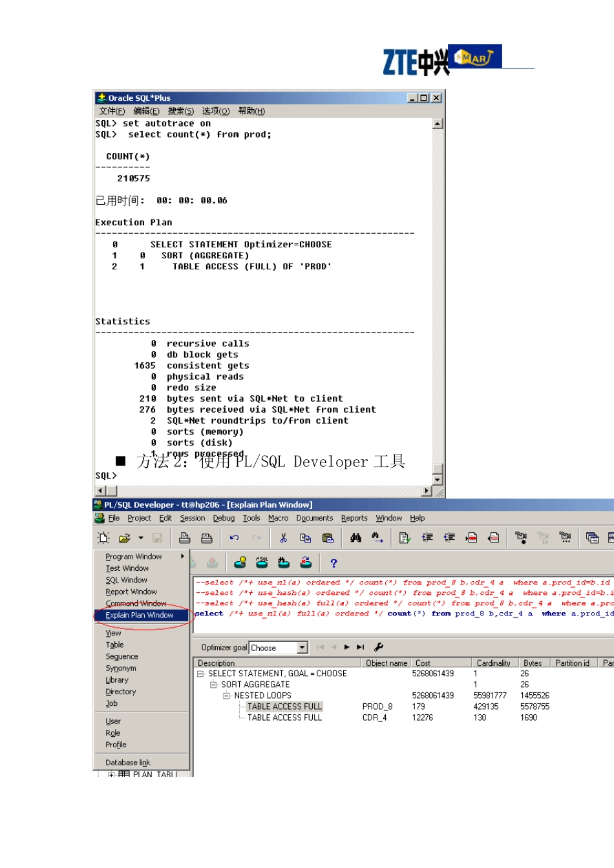The width and height of the screenshot is (614, 868).
Task: Open the Window menu
Action: 388,518
